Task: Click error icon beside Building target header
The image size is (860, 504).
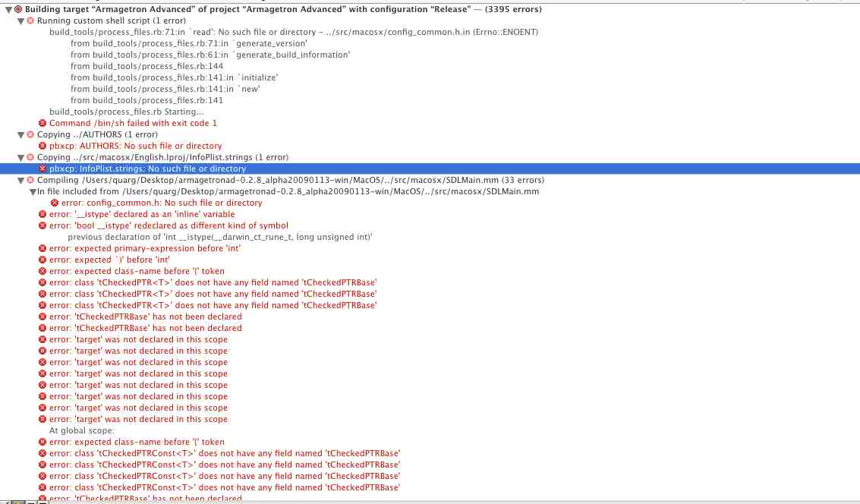Action: click(x=18, y=9)
